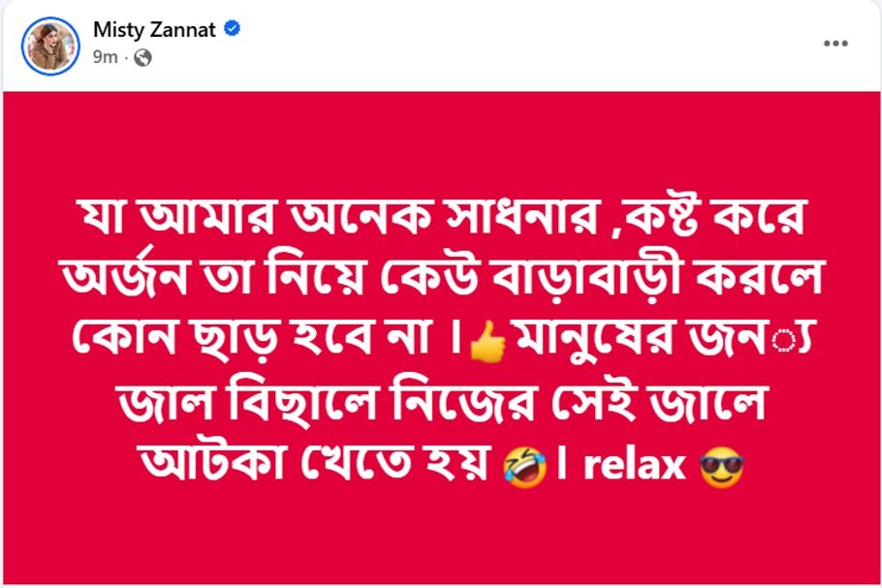882x588 pixels.
Task: Click the word বিছালে in the post
Action: (302, 401)
